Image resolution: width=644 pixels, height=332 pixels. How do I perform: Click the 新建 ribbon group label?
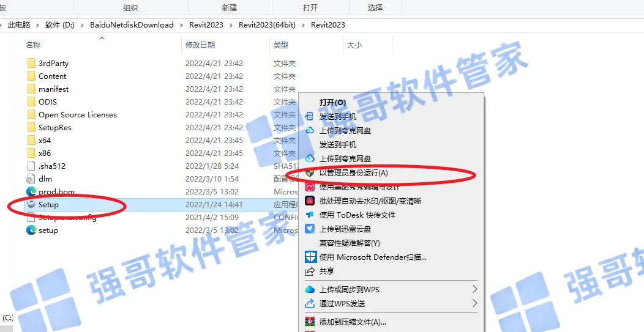click(229, 7)
